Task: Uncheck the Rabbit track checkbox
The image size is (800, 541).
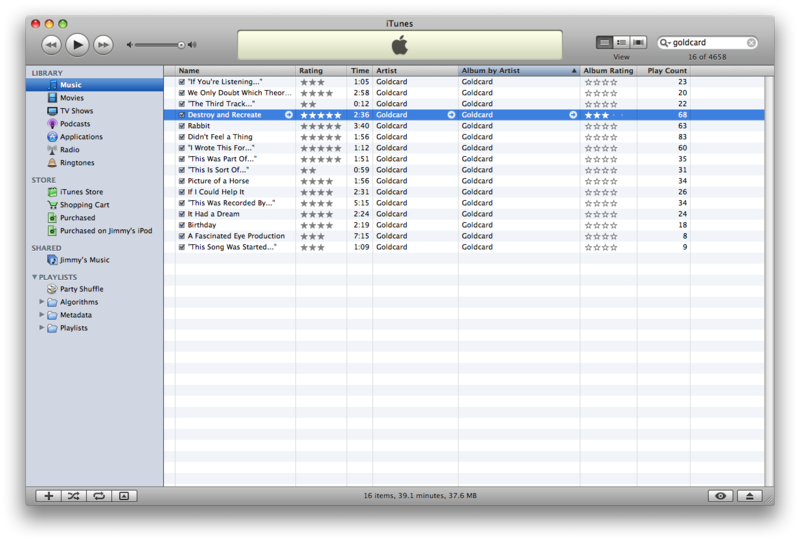Action: click(x=182, y=126)
